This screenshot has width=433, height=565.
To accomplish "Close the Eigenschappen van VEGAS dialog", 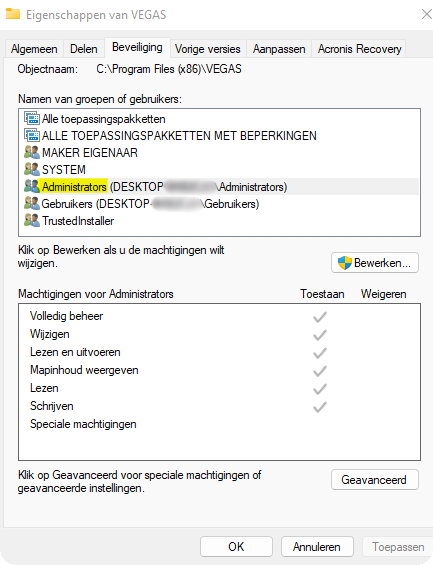I will point(427,14).
